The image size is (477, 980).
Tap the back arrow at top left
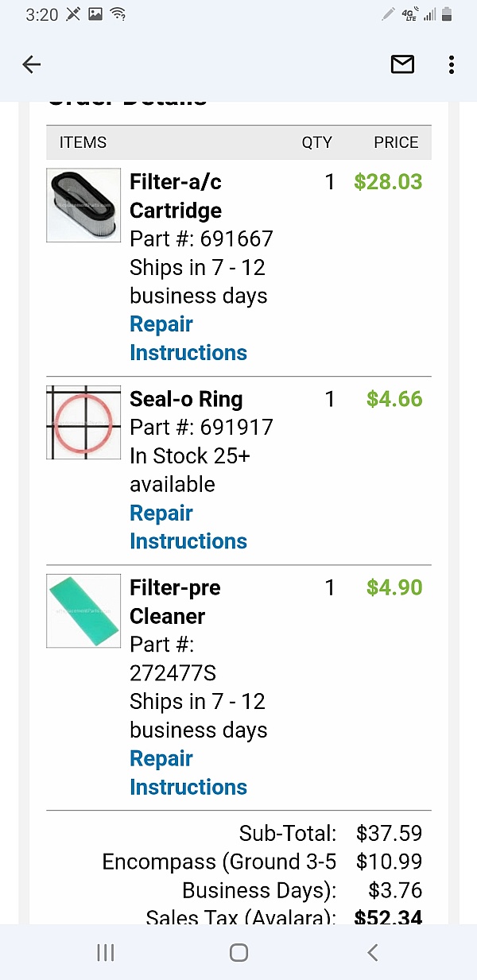tap(31, 64)
